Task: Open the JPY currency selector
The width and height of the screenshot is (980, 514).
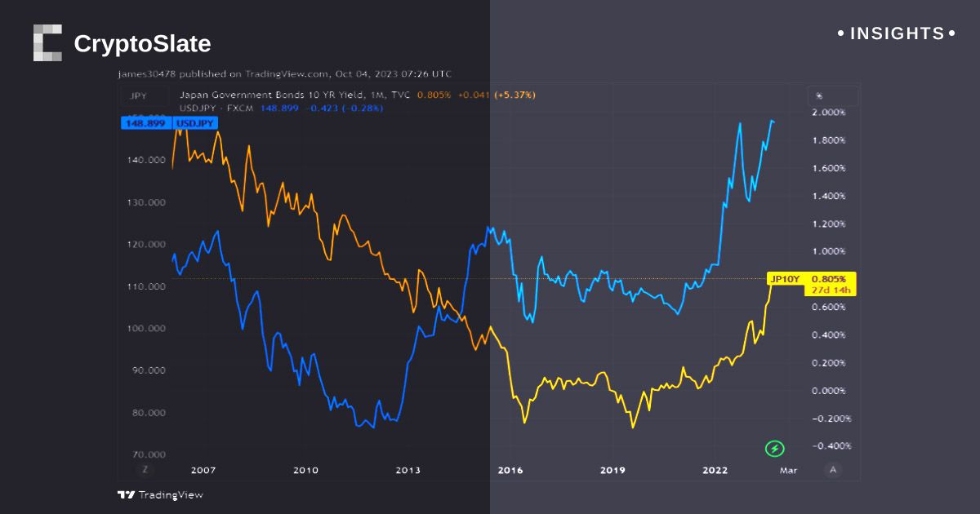Action: 137,95
